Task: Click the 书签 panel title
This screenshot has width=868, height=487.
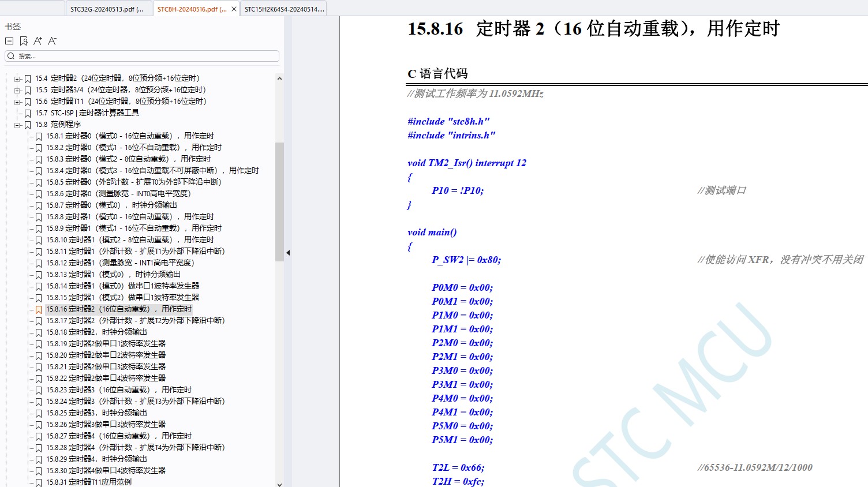Action: tap(13, 27)
